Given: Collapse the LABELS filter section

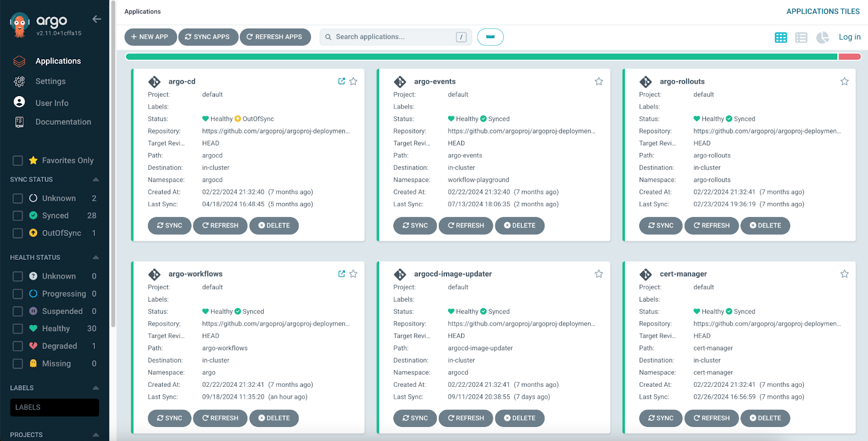Looking at the screenshot, I should click(96, 388).
